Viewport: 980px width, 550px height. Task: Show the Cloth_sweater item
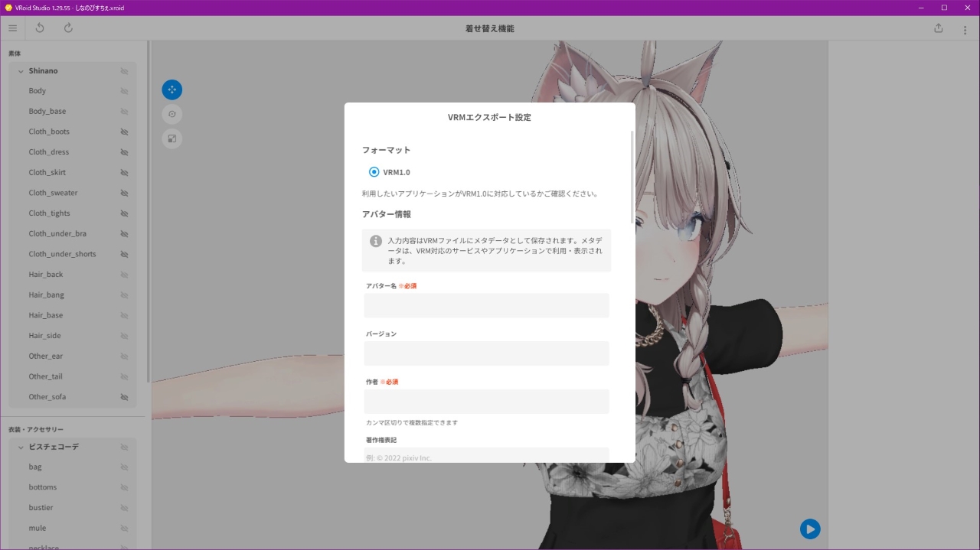pos(124,193)
